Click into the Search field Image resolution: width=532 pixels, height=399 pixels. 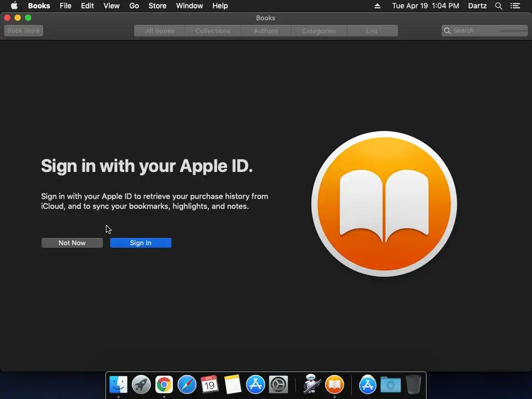485,31
